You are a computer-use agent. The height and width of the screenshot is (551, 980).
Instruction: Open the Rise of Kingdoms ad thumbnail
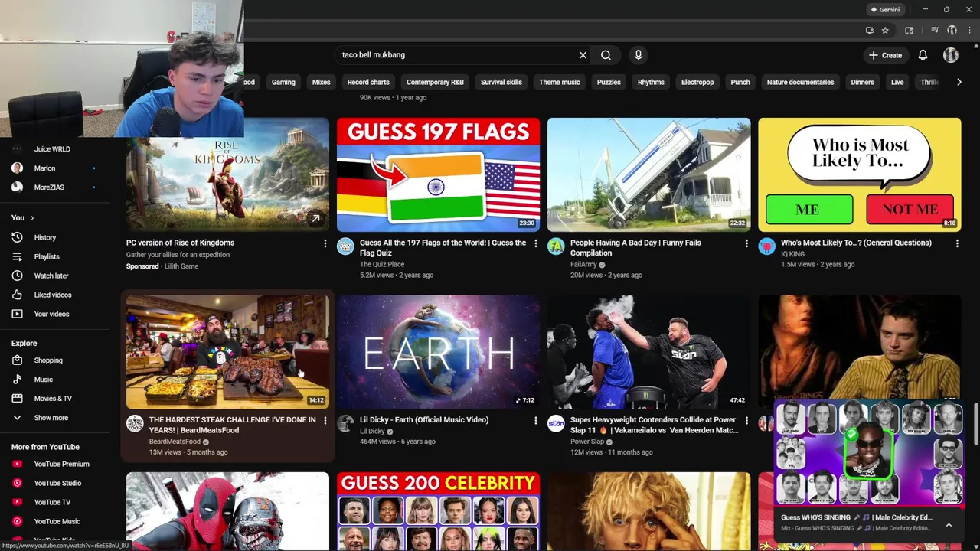tap(227, 174)
